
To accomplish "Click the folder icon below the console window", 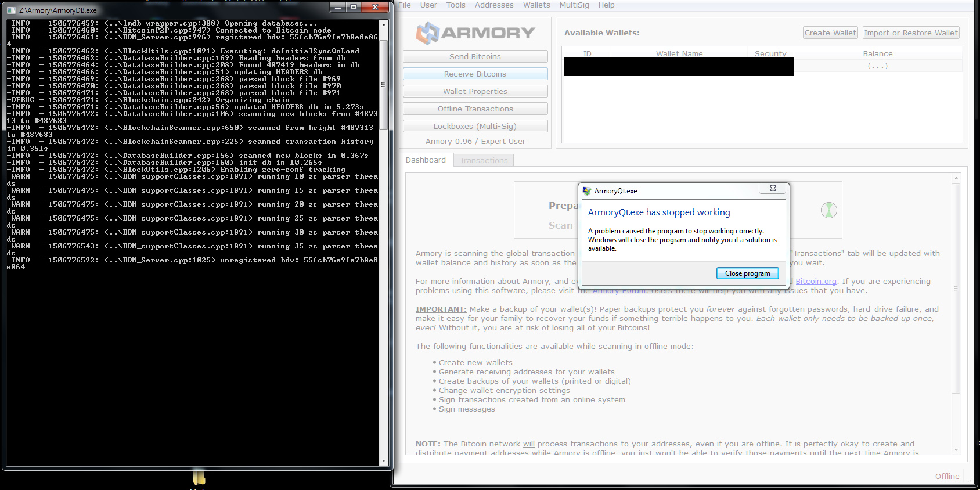I will coord(199,477).
